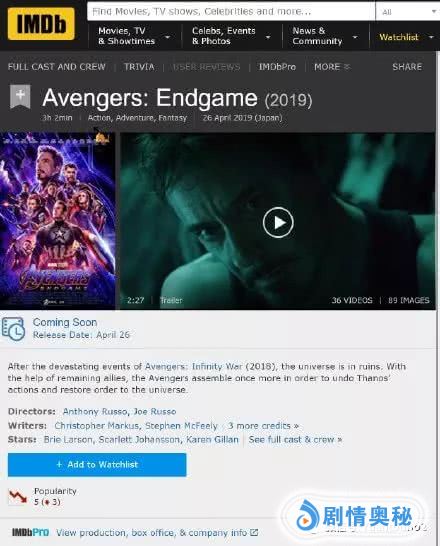The image size is (440, 546).
Task: Click the Add to Watchlist button
Action: tap(97, 465)
